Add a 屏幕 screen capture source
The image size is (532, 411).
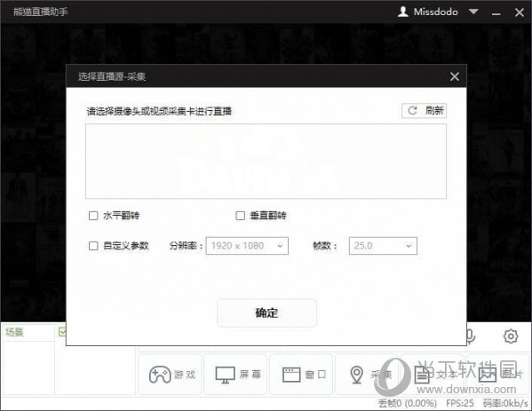click(x=236, y=375)
